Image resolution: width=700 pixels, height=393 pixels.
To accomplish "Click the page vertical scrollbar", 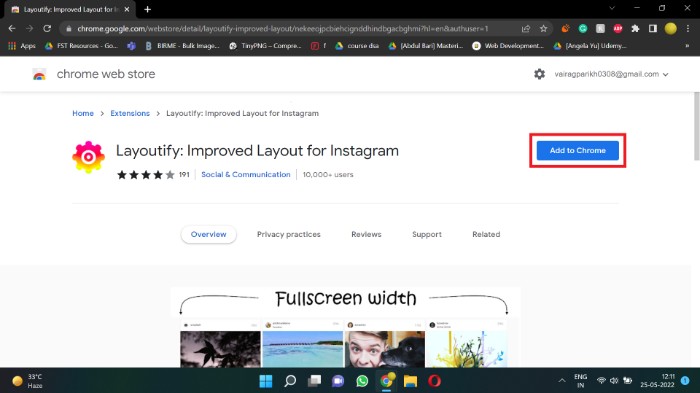I will click(696, 126).
